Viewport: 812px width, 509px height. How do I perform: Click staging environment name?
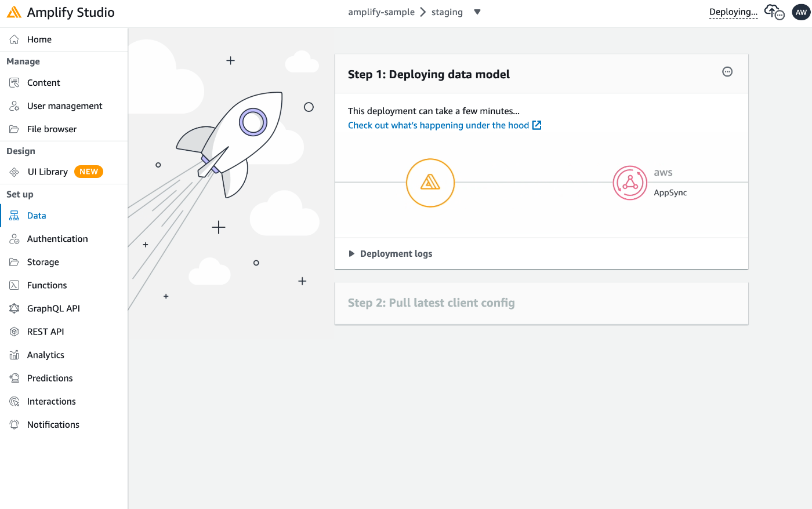[447, 12]
